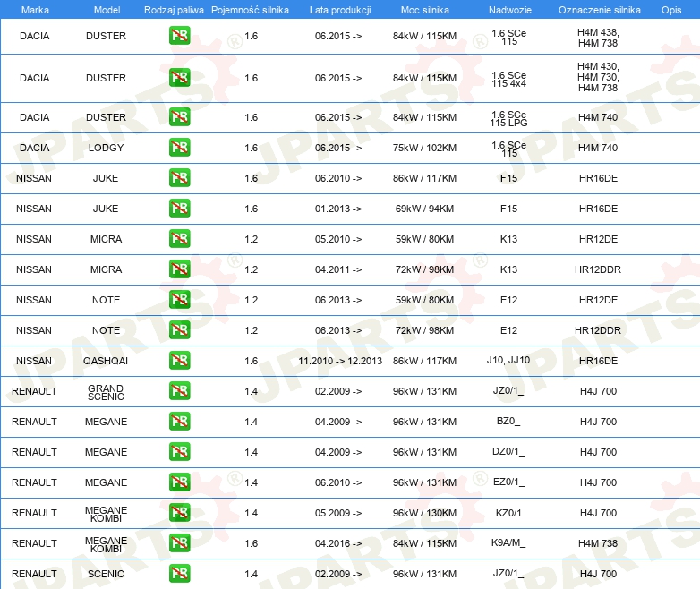This screenshot has height=589, width=700.
Task: Click fuel icon in Megane DZ0/1_ row
Action: point(179,451)
